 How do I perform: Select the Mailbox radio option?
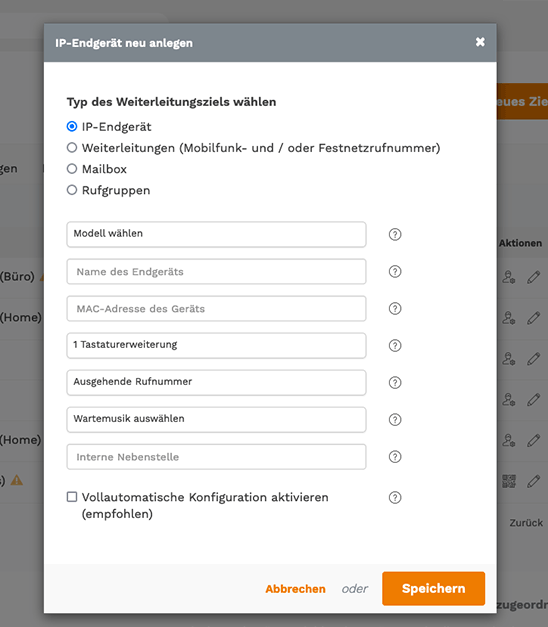72,169
